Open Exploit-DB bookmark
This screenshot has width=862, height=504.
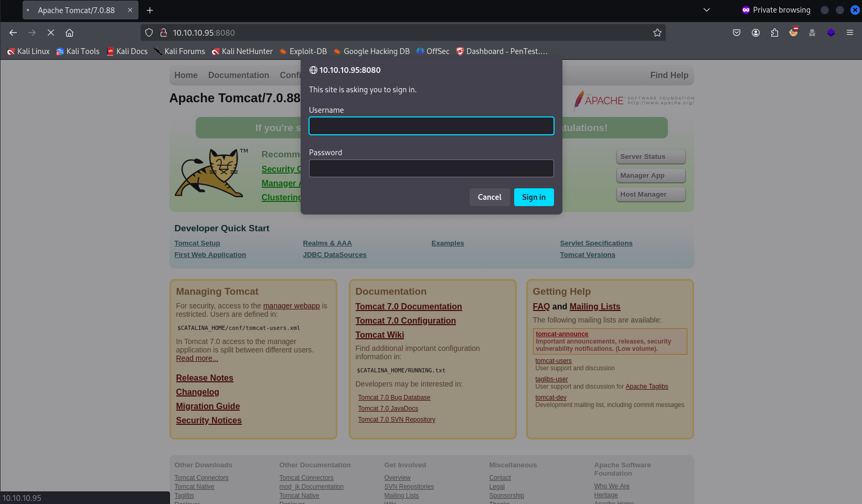303,51
